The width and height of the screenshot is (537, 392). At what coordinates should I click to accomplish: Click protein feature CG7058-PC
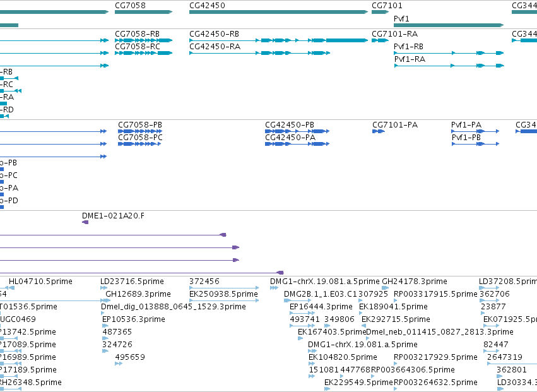coord(139,144)
